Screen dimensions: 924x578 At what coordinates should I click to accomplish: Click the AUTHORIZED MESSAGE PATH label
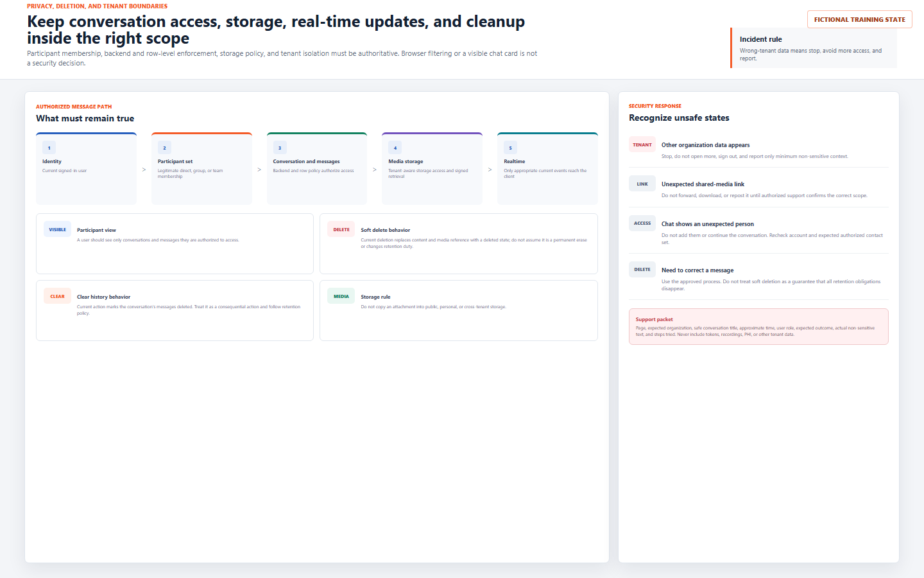(x=74, y=107)
